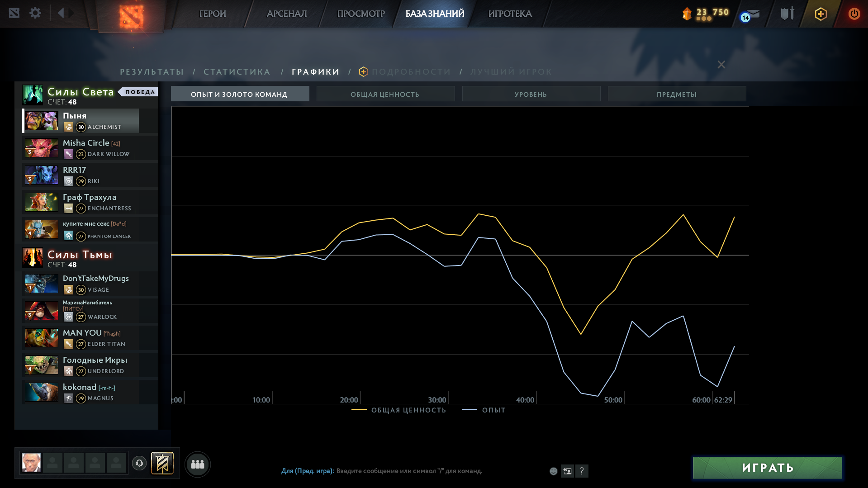The image size is (868, 488).
Task: Open the Арсенал menu tab
Action: coord(287,14)
